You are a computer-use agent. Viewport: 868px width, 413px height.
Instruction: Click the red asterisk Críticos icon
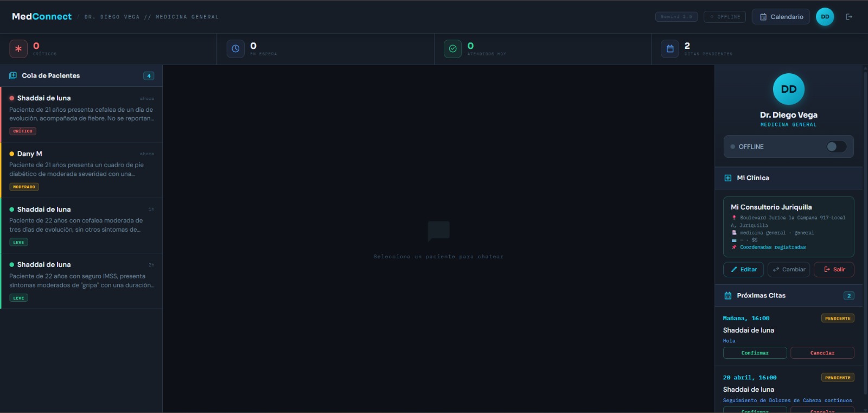[18, 49]
